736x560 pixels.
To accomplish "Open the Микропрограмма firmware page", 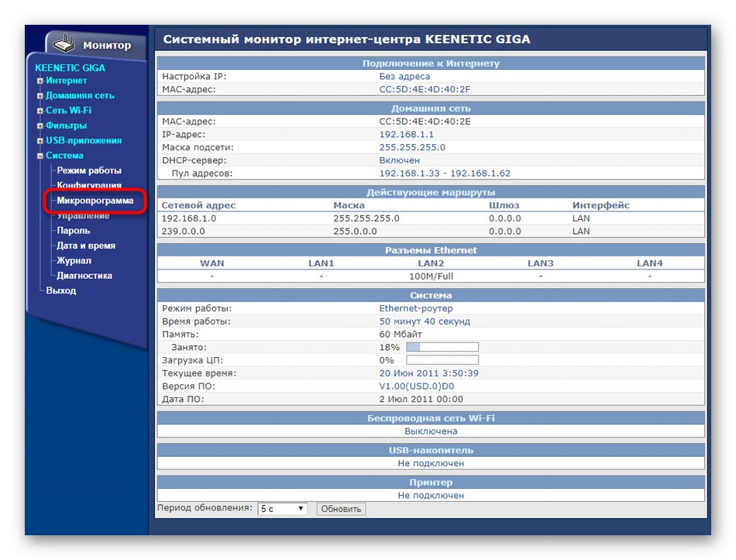I will click(95, 201).
